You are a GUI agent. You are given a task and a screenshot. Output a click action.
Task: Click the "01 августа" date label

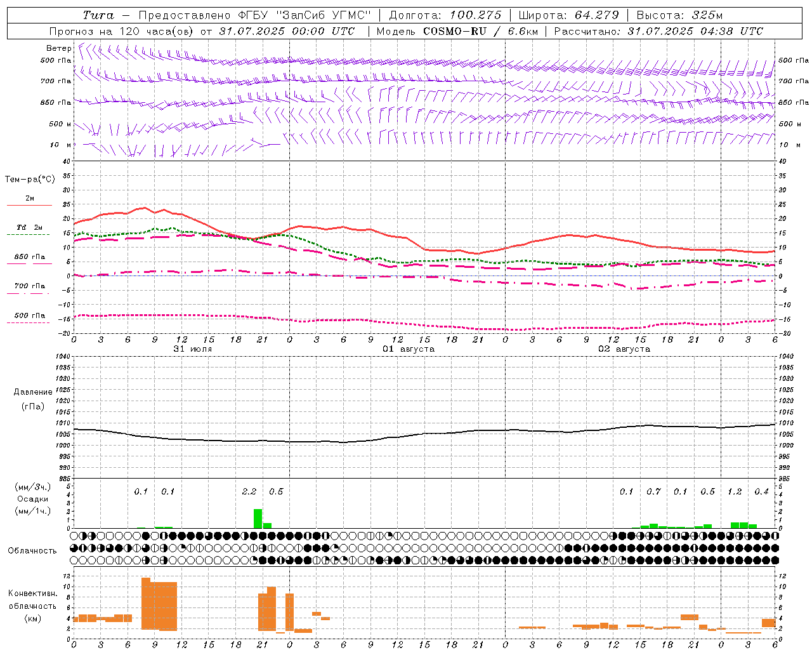[409, 349]
